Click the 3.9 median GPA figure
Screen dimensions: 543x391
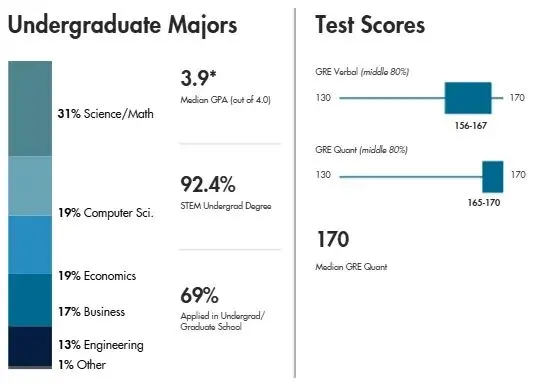tap(198, 78)
